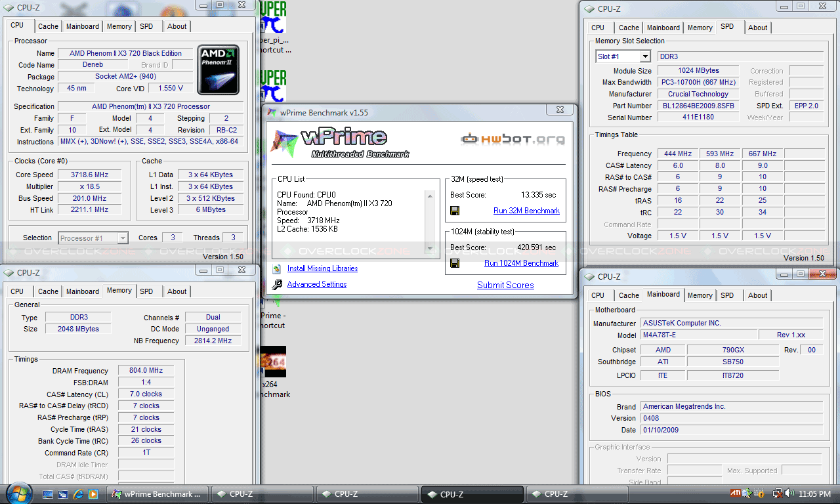
Task: Click the Command Rate value 1T
Action: (146, 453)
